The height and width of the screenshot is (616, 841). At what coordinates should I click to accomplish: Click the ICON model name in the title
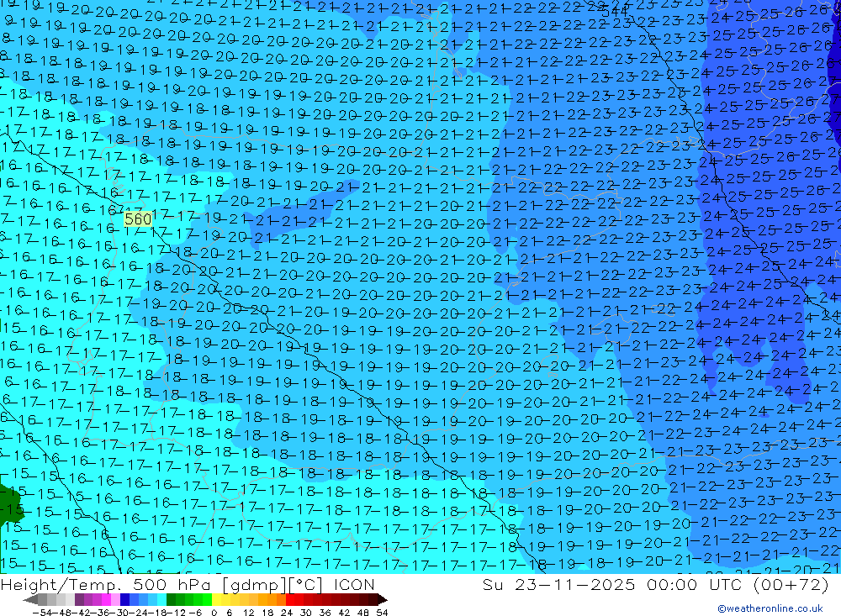coord(354,585)
